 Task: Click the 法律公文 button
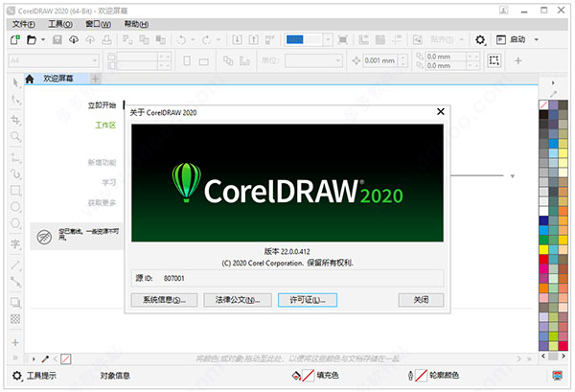click(x=238, y=300)
